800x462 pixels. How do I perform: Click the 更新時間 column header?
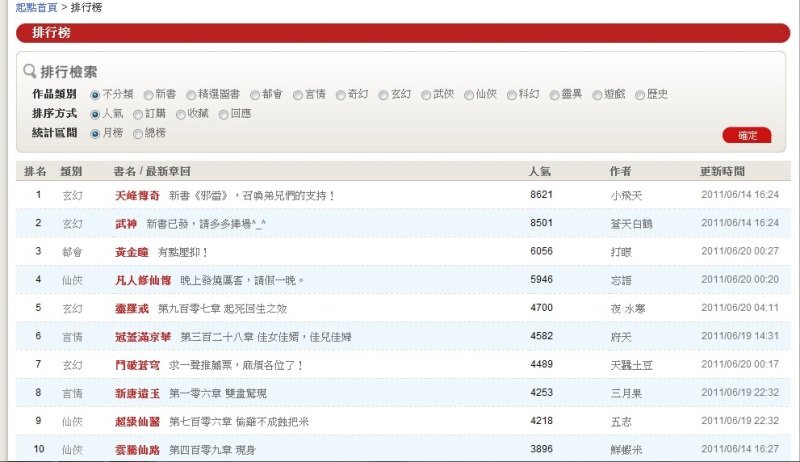pos(722,171)
